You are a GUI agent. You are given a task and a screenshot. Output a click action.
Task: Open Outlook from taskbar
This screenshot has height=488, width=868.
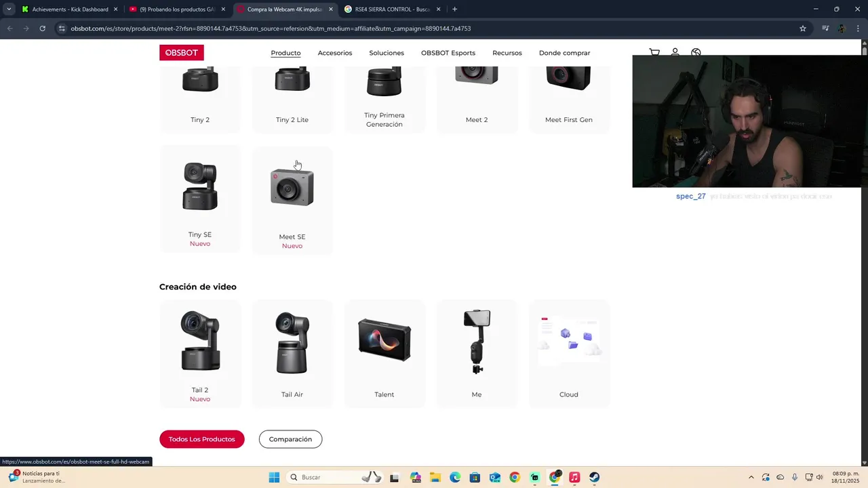coord(495,477)
